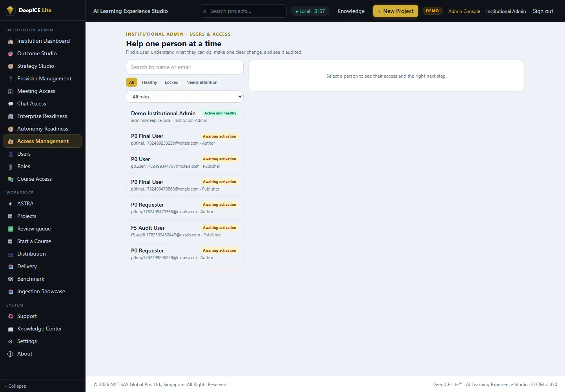Click the About info icon
Viewport: 565px width, 392px height.
(x=11, y=354)
